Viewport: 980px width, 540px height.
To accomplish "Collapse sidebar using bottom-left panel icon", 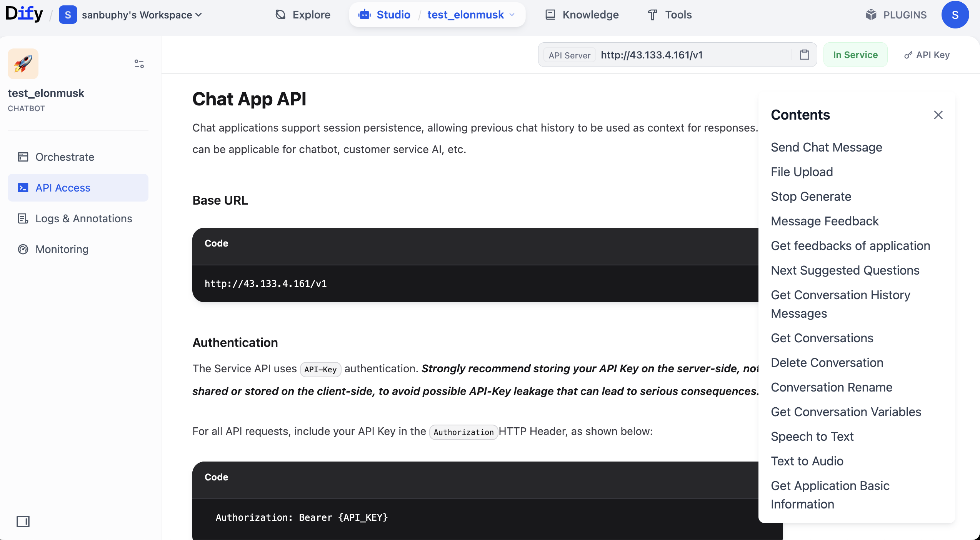I will click(23, 522).
